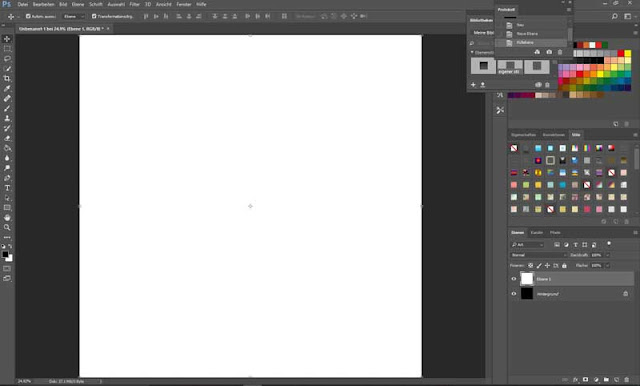Toggle lock all padlock icon
Viewport: 640px width, 386px height.
(564, 266)
